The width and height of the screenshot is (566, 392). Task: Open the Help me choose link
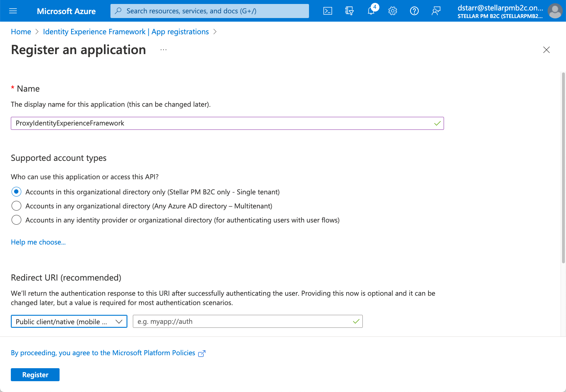click(38, 242)
